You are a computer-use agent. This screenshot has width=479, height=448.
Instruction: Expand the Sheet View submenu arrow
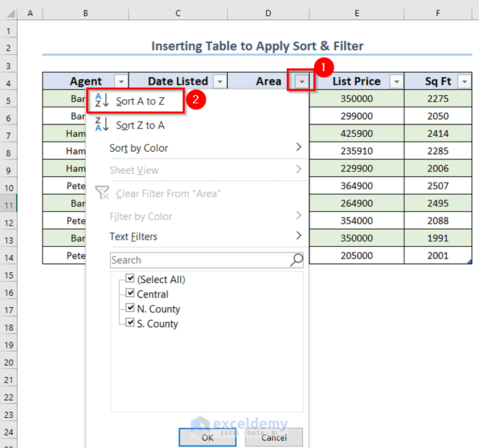click(299, 169)
